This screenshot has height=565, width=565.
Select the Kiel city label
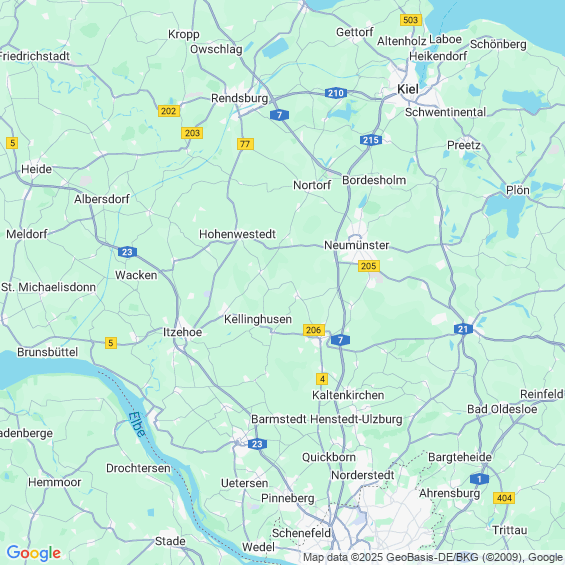pos(408,89)
